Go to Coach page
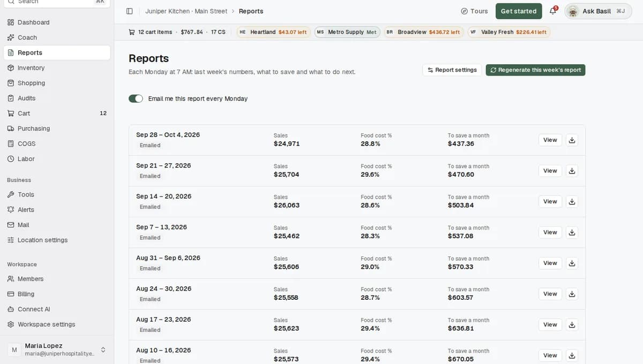The image size is (643, 364). click(x=57, y=37)
